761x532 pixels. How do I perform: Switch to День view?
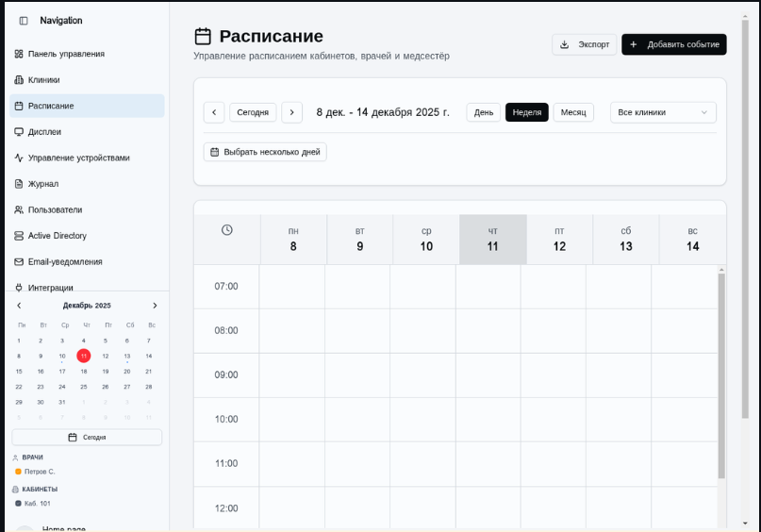(484, 112)
